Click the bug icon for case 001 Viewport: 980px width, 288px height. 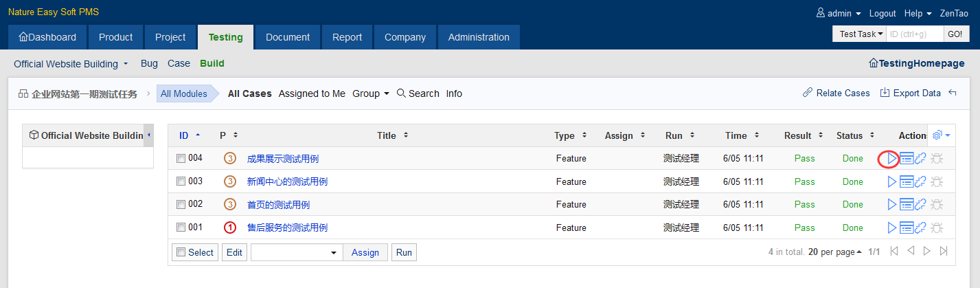(x=937, y=228)
